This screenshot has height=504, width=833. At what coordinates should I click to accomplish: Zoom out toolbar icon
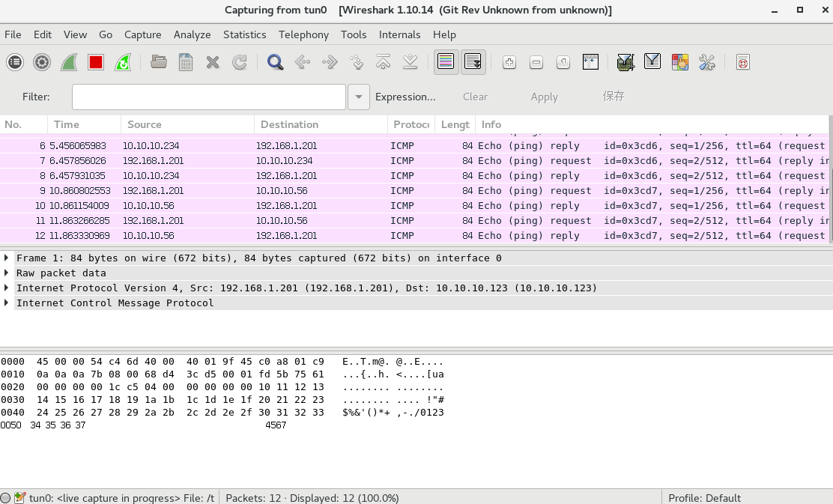(x=536, y=62)
